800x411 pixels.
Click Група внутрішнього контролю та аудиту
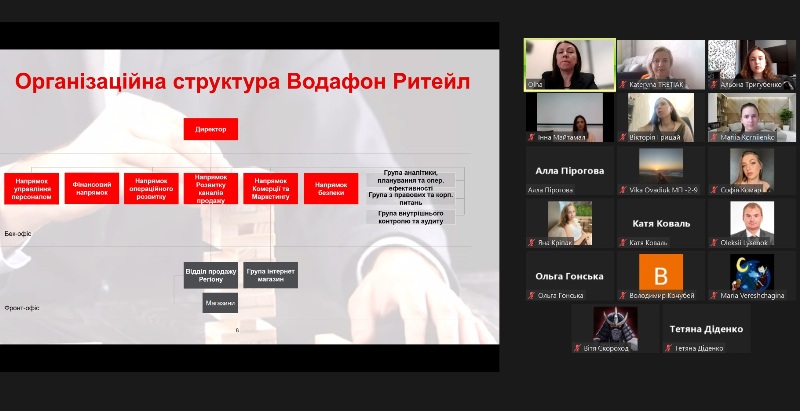(411, 217)
